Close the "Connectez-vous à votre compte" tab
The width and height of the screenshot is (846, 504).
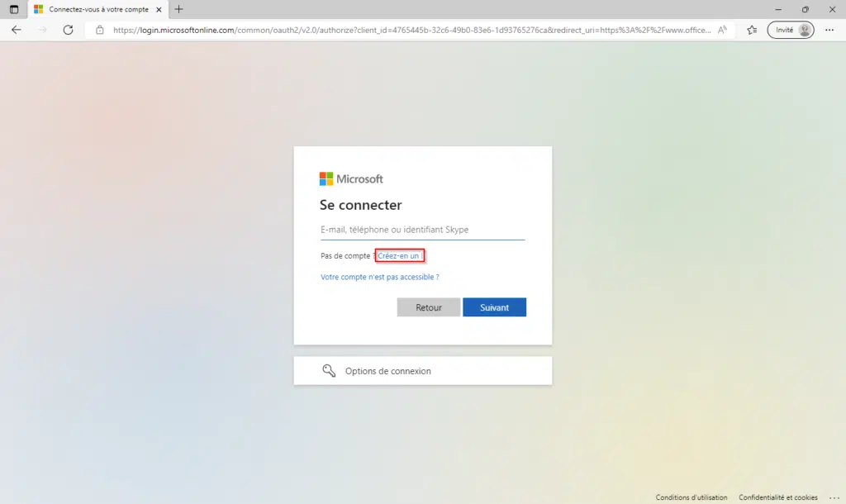[x=159, y=9]
